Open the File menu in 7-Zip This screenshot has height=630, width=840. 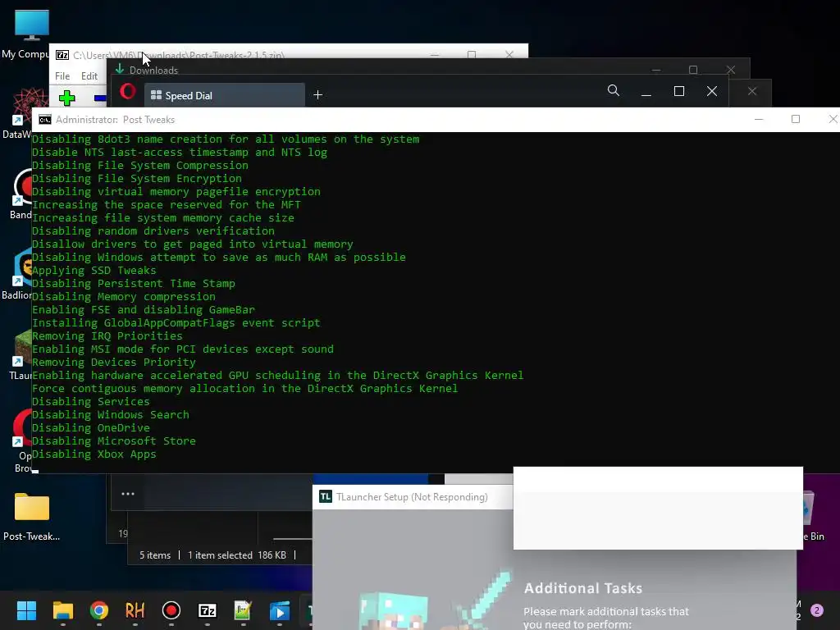[x=62, y=76]
